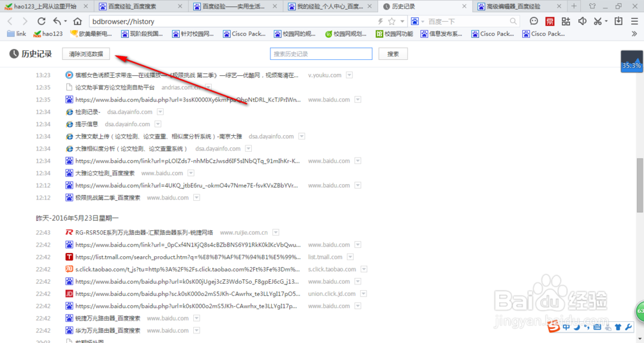Open the 论文助手官方论文检测自助平台 entry

pos(115,88)
